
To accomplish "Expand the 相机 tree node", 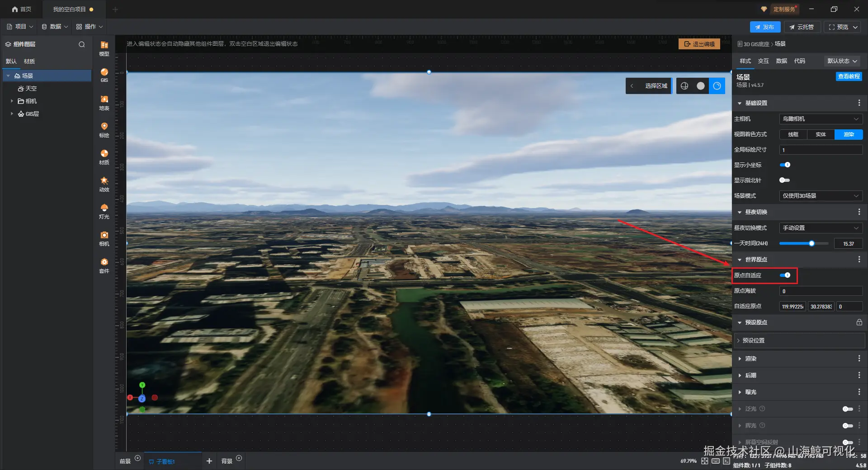I will (x=12, y=101).
